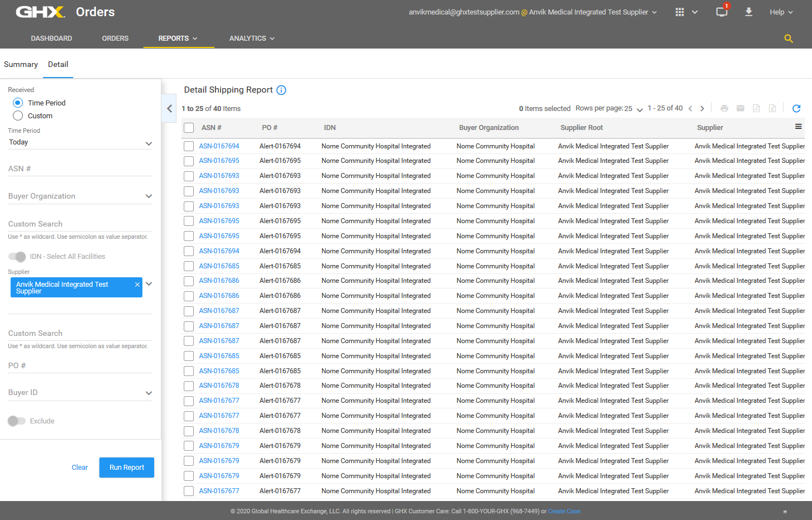
Task: Select the Custom radio button
Action: pos(18,115)
